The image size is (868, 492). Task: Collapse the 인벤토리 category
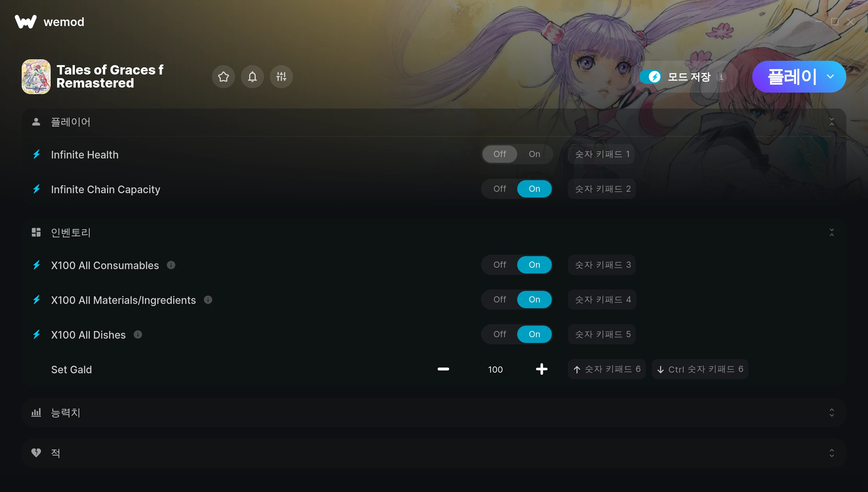click(832, 232)
